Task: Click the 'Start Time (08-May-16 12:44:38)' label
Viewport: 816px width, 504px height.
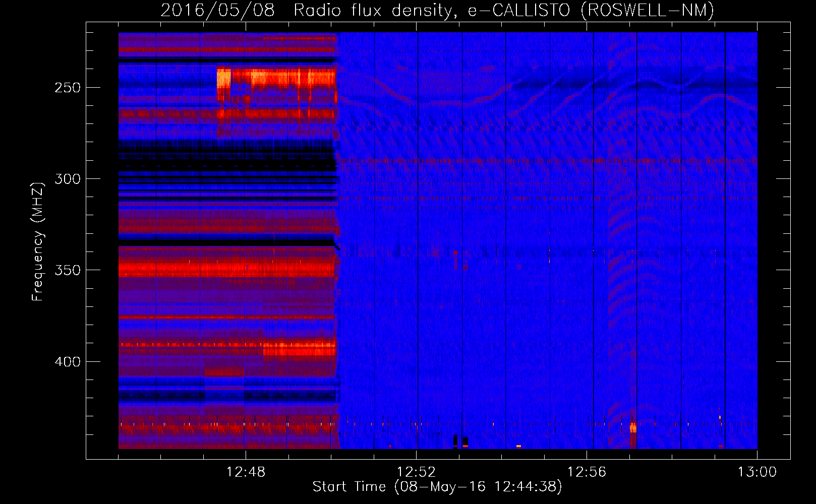Action: point(437,487)
